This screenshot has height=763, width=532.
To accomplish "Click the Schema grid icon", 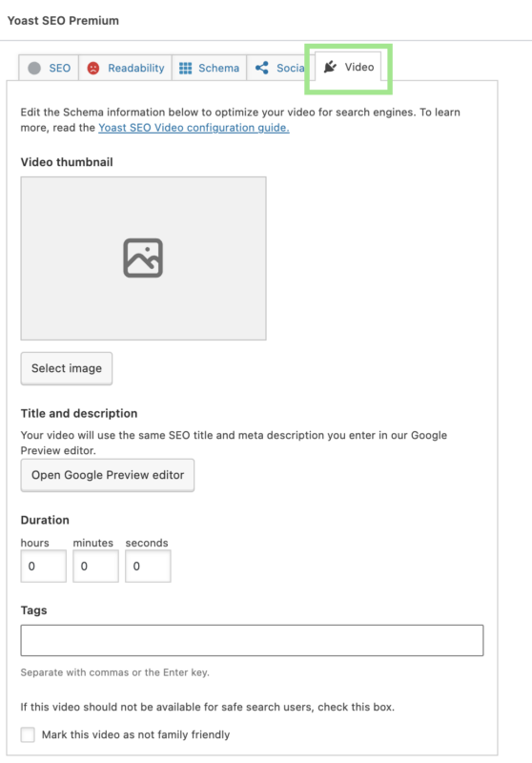I will tap(185, 68).
